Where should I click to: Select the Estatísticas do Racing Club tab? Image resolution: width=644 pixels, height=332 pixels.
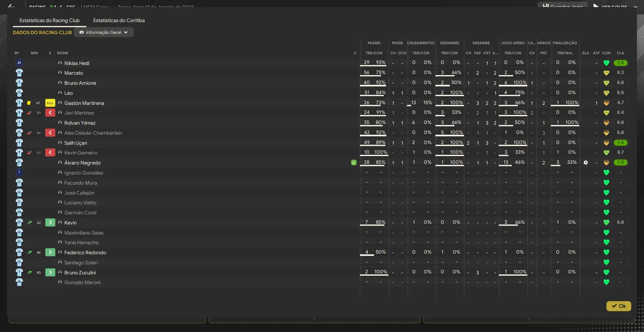click(49, 20)
